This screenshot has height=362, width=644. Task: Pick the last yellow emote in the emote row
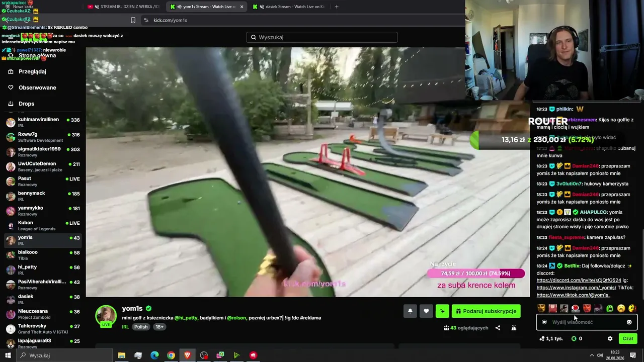click(632, 308)
